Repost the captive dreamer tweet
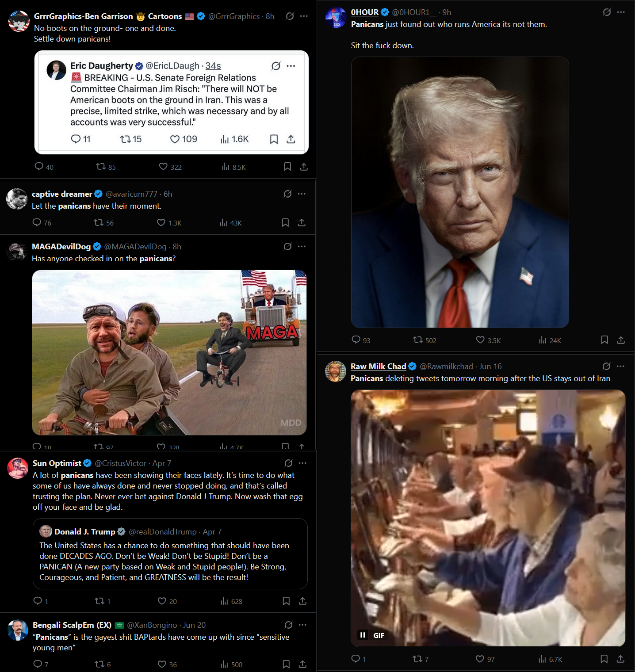Screen dimensions: 635x672 [103, 223]
